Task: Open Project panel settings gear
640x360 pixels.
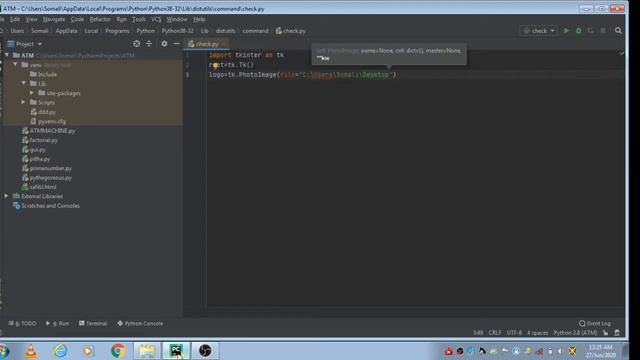Action: coord(164,44)
